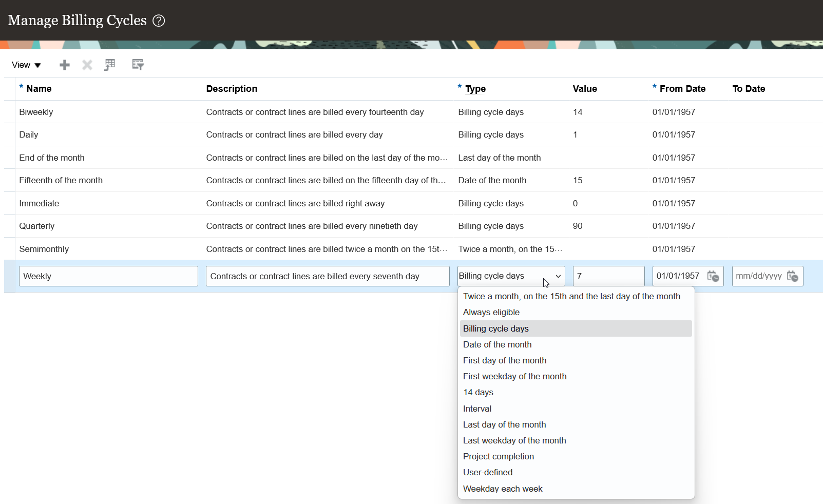823x504 pixels.
Task: Select Twice a month 15th and last day
Action: (x=576, y=296)
